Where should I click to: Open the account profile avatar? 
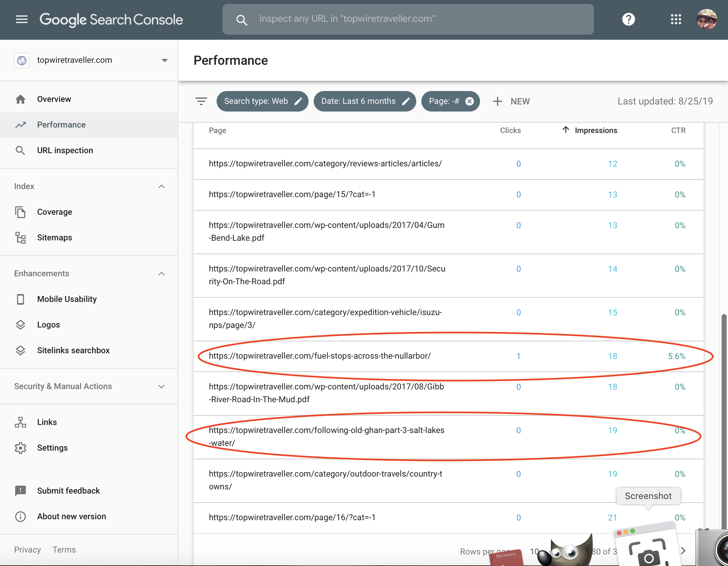point(707,19)
